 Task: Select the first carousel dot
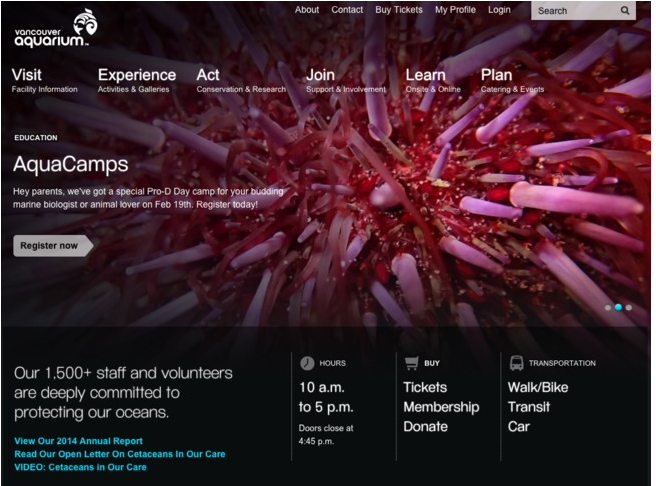608,307
